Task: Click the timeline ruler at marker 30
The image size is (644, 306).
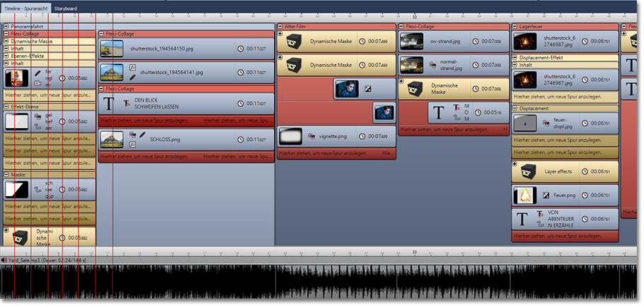Action: tap(414, 16)
